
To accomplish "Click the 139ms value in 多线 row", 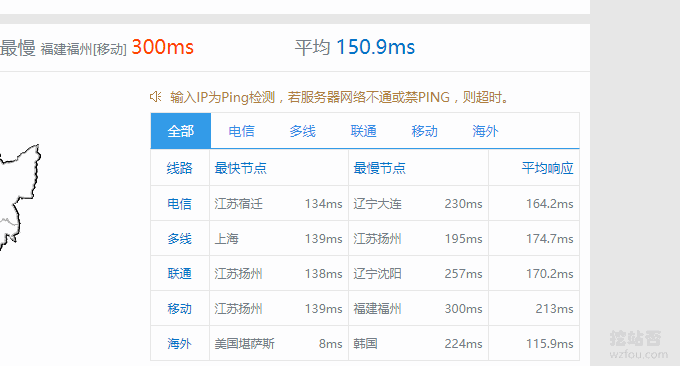I will coord(324,239).
